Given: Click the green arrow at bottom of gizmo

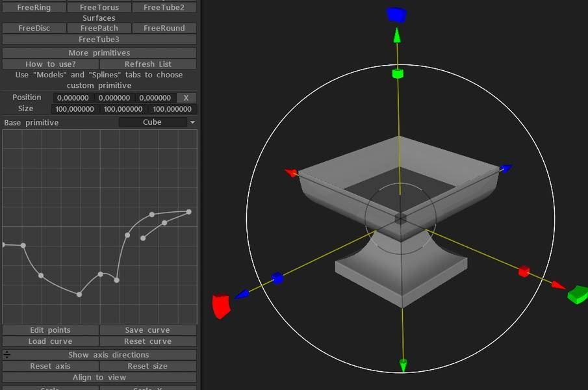Looking at the screenshot, I should click(403, 364).
